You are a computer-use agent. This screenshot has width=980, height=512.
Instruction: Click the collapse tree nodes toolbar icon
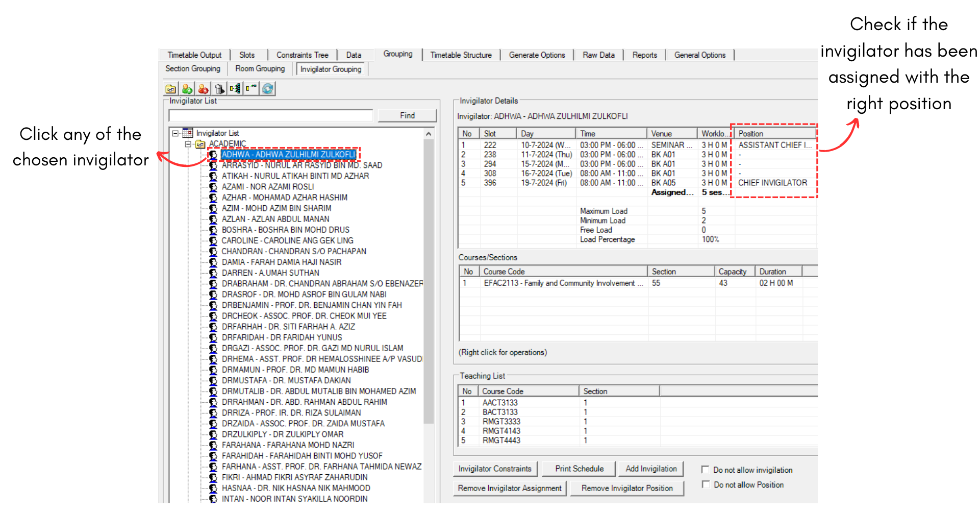[251, 89]
